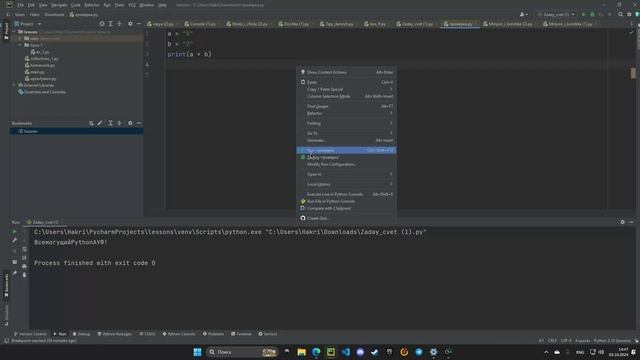
Task: Open Problems tool window
Action: pyautogui.click(x=213, y=334)
